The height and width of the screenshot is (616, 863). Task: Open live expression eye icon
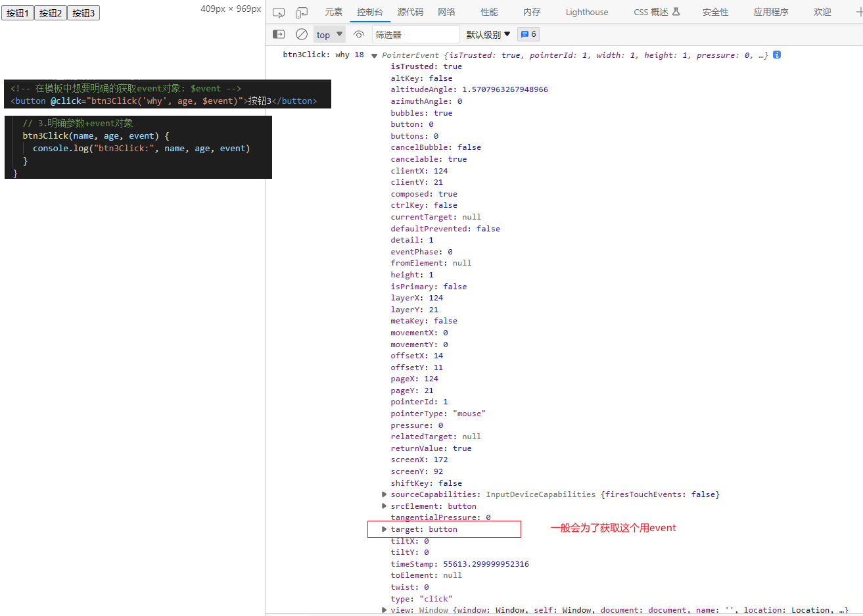[359, 34]
